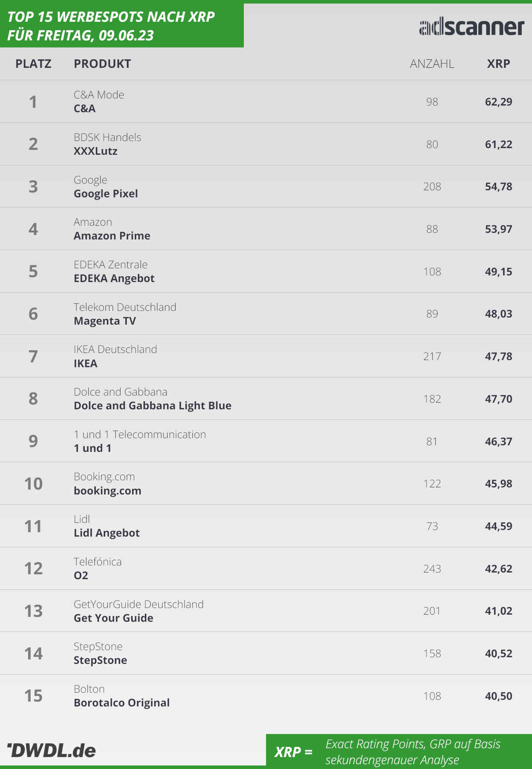
Task: Click the DWDL.de logo
Action: [52, 750]
